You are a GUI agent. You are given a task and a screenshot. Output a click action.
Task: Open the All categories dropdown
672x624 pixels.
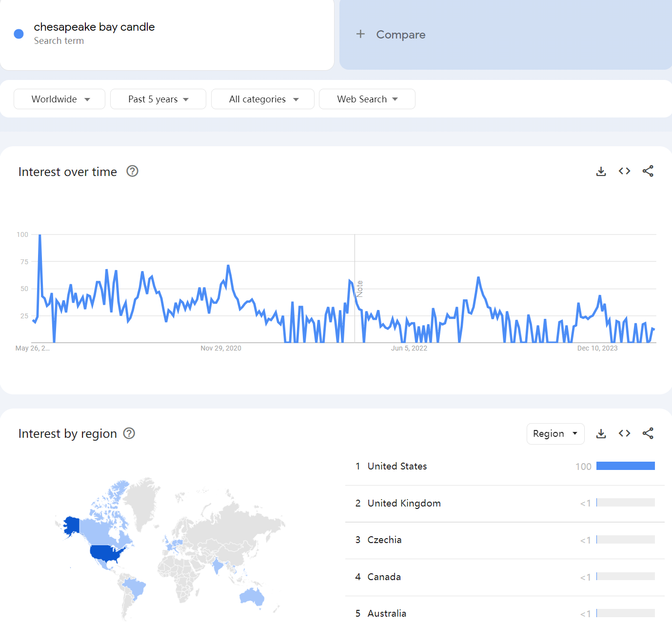coord(263,99)
